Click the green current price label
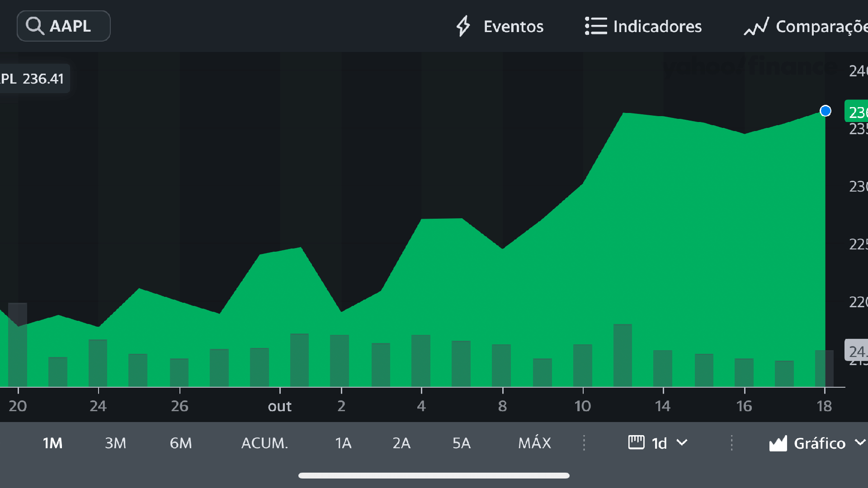 tap(856, 112)
